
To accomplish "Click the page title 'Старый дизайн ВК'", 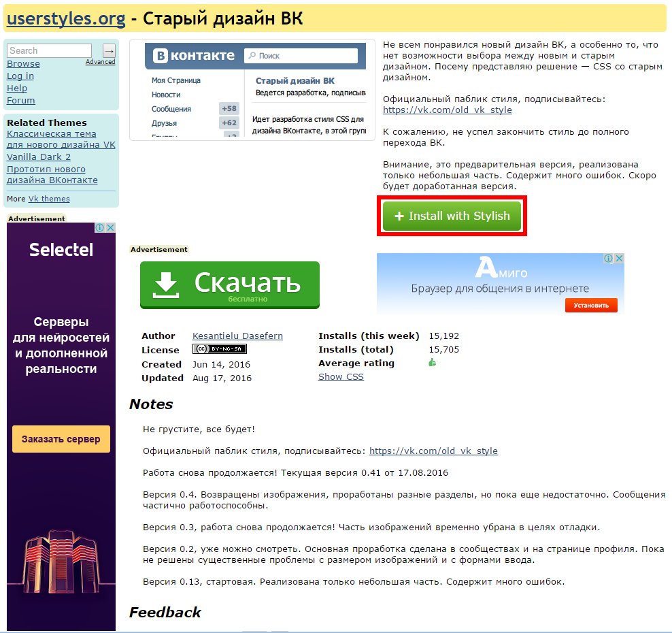I will pyautogui.click(x=223, y=18).
